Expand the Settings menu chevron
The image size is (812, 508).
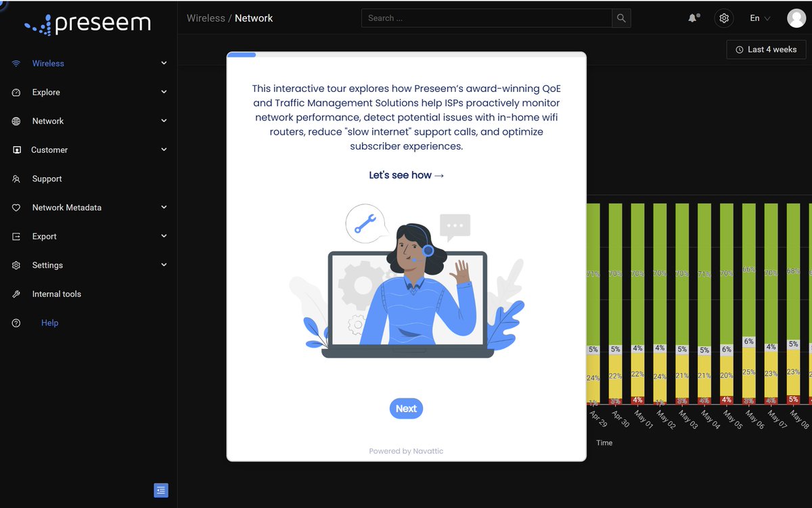tap(164, 265)
